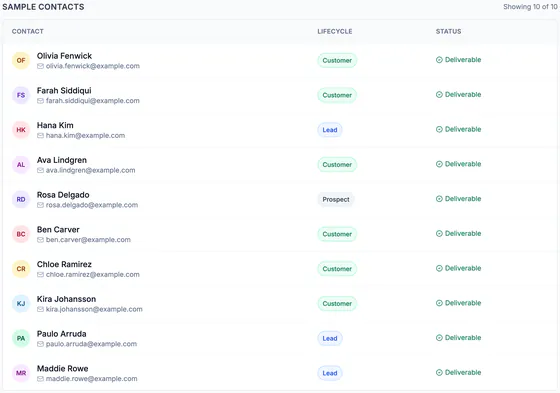Click the Customer badge for Ben Carver
560x393 pixels.
pyautogui.click(x=337, y=234)
